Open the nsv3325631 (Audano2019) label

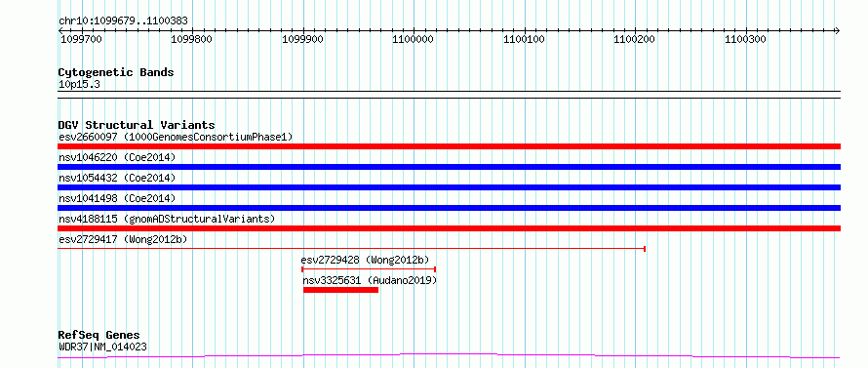(x=370, y=280)
